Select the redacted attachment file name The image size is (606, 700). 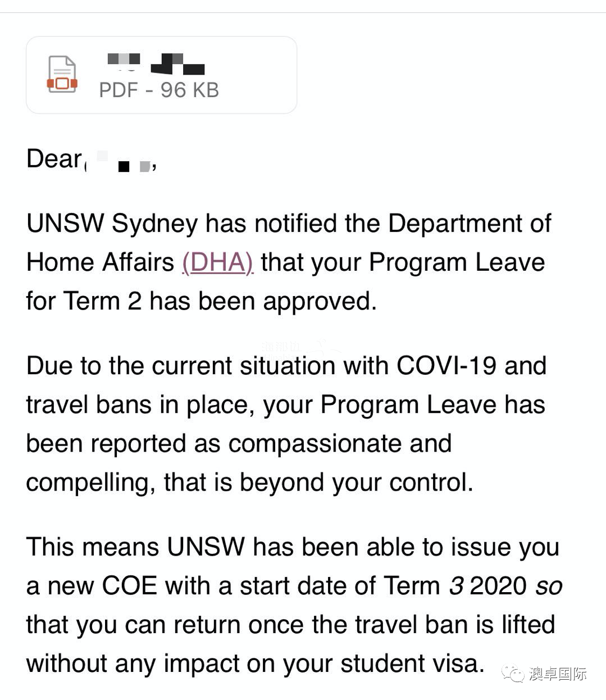[156, 63]
